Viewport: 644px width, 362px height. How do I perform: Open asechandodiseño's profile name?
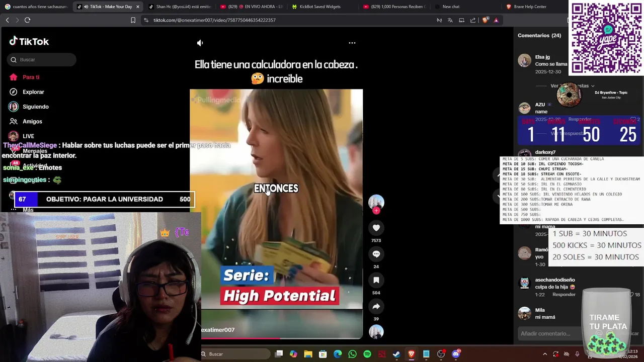click(555, 280)
